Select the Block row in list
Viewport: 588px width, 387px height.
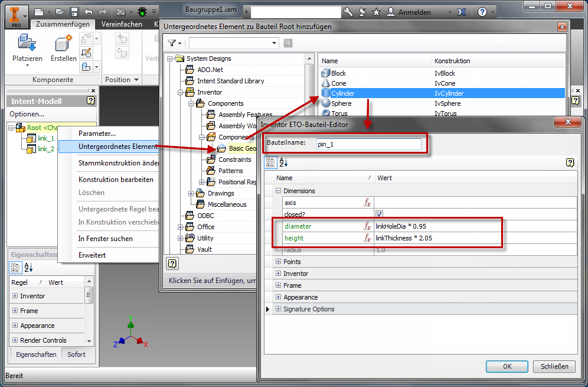442,73
